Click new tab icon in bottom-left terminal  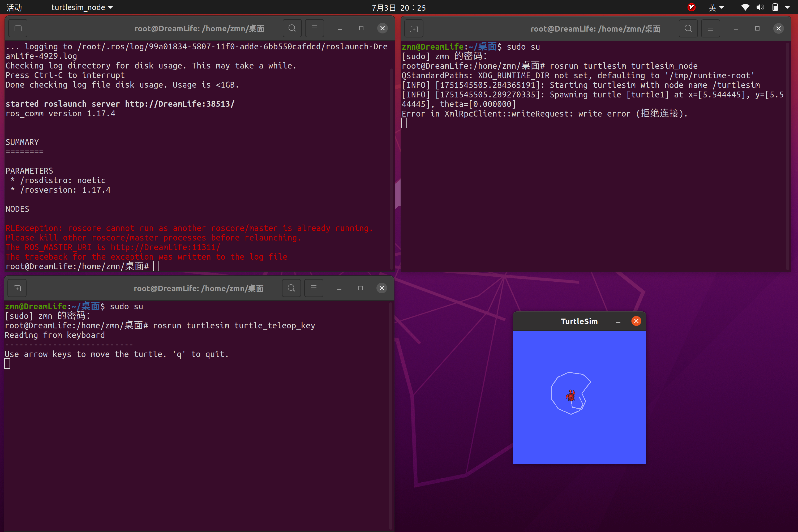(17, 288)
